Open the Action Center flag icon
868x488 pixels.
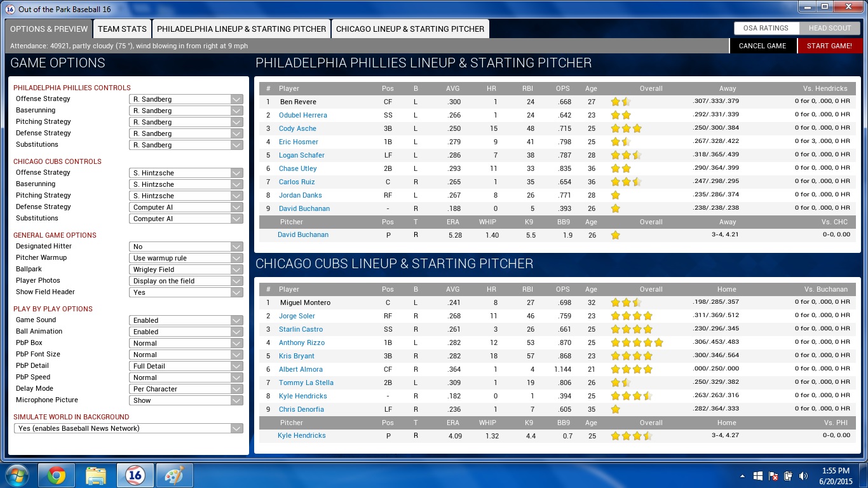[773, 476]
